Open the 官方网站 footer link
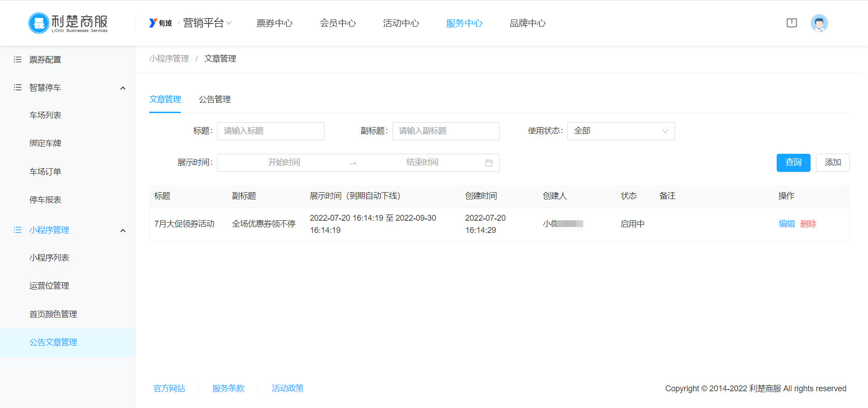The height and width of the screenshot is (408, 868). (169, 388)
